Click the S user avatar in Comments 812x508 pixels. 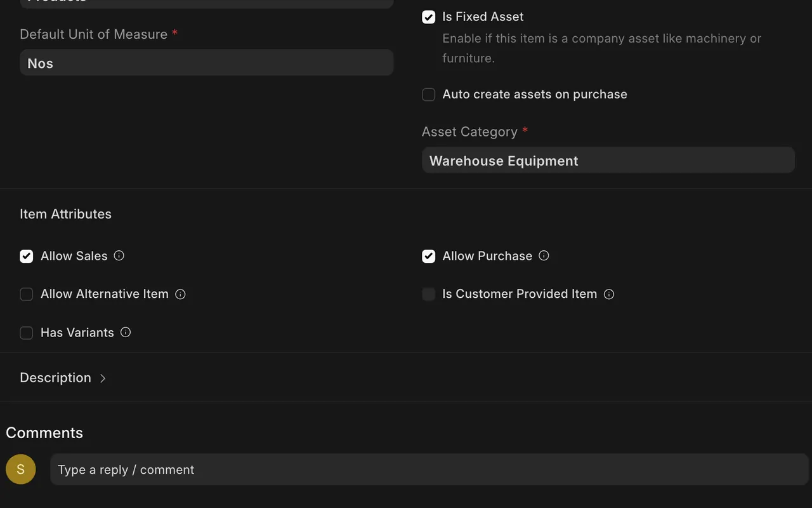21,469
